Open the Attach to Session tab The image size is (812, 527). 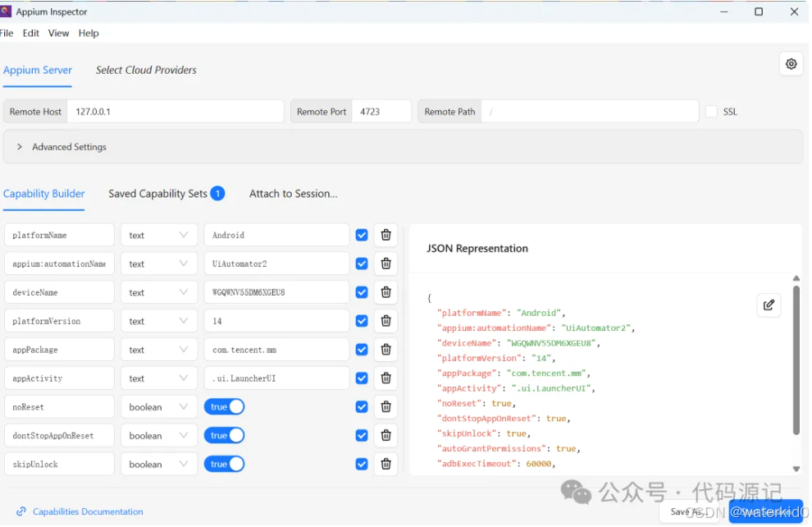click(294, 195)
